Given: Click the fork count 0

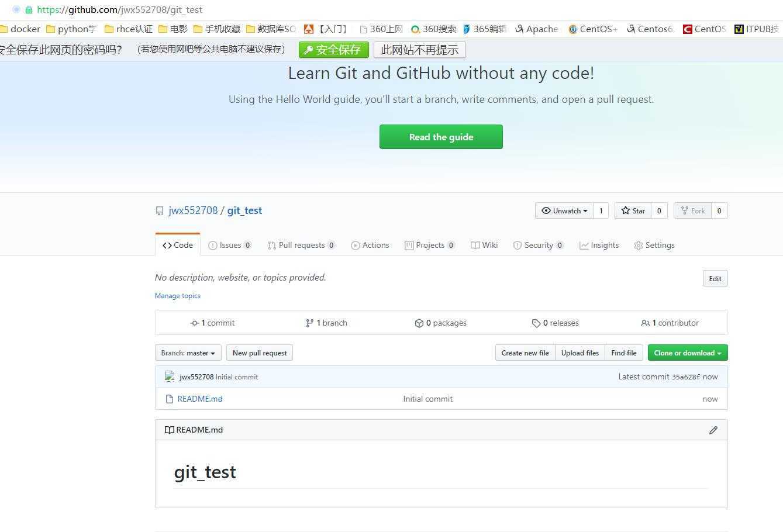Looking at the screenshot, I should [x=719, y=211].
